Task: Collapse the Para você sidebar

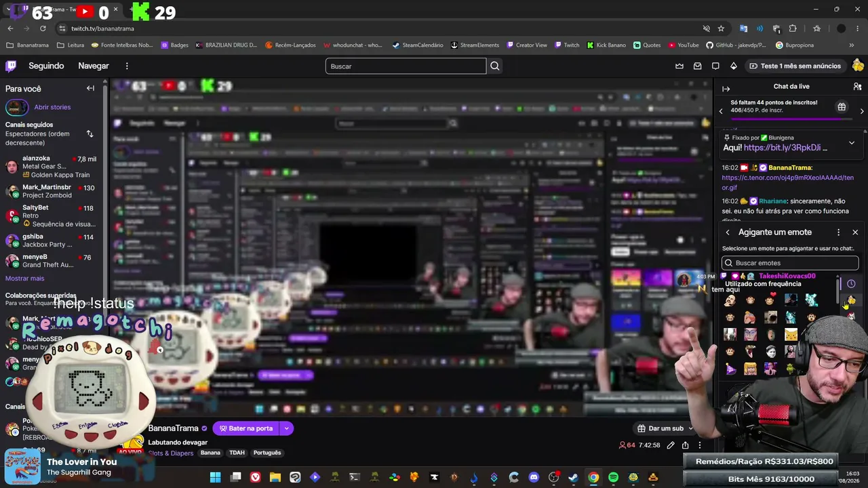Action: pos(90,89)
